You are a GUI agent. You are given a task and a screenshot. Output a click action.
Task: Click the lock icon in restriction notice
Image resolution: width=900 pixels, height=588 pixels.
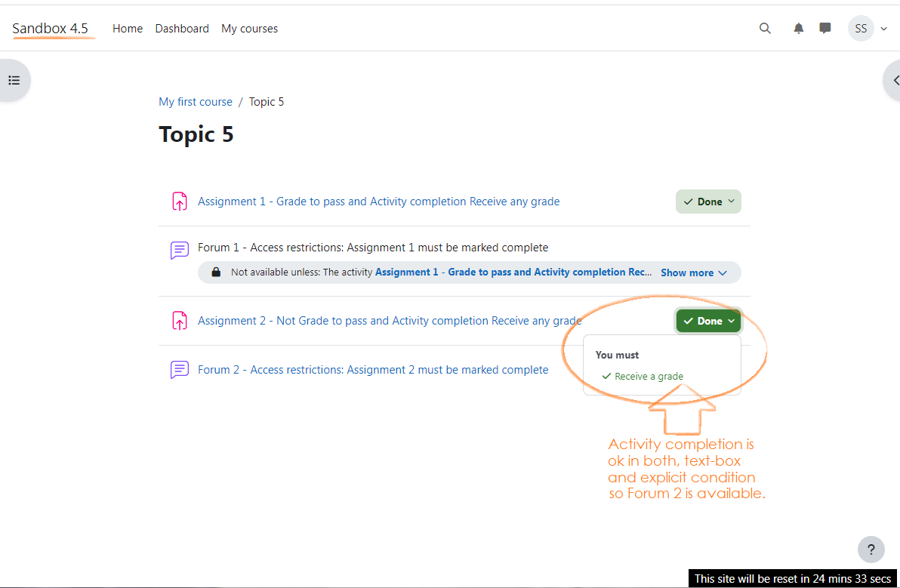coord(216,272)
